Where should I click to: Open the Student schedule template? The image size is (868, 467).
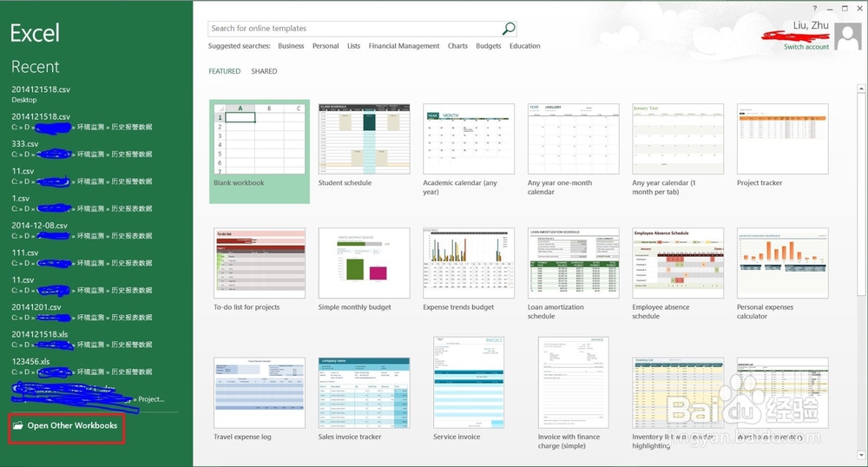(365, 146)
